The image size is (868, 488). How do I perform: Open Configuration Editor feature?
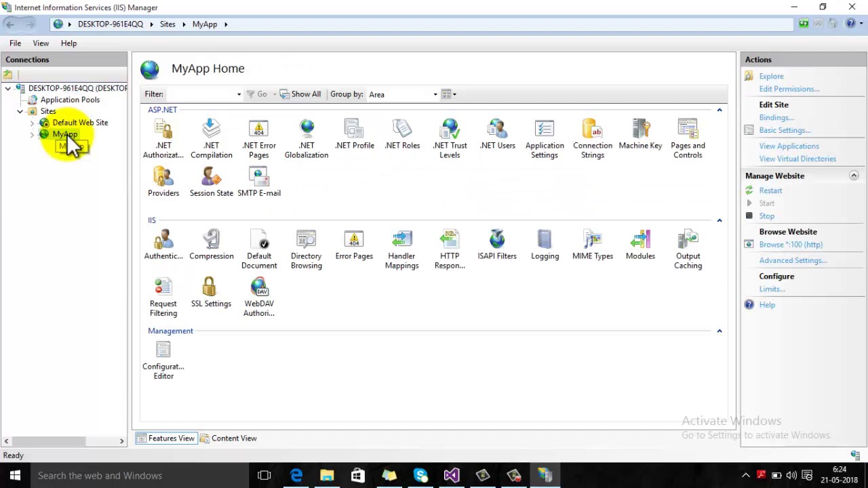click(163, 360)
